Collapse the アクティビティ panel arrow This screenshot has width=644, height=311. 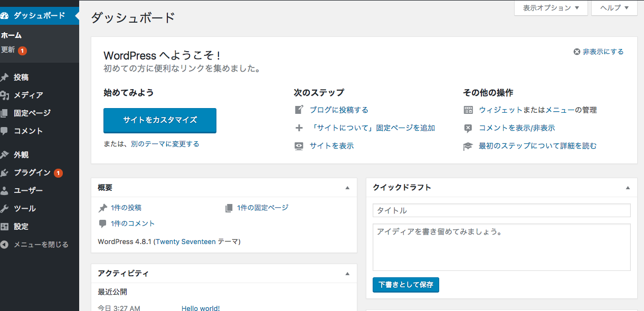coord(347,274)
